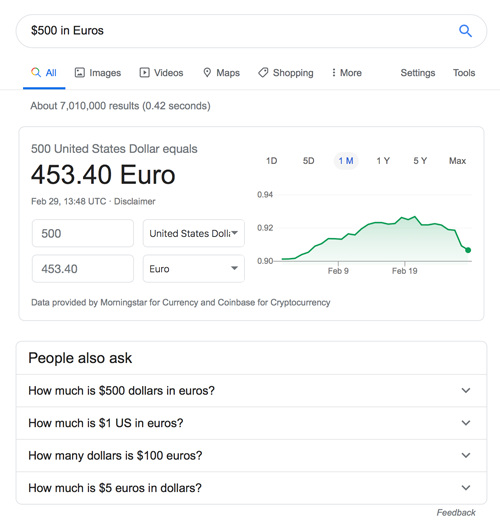Click the "Feb 9" chart axis label
This screenshot has width=500, height=528.
click(338, 271)
